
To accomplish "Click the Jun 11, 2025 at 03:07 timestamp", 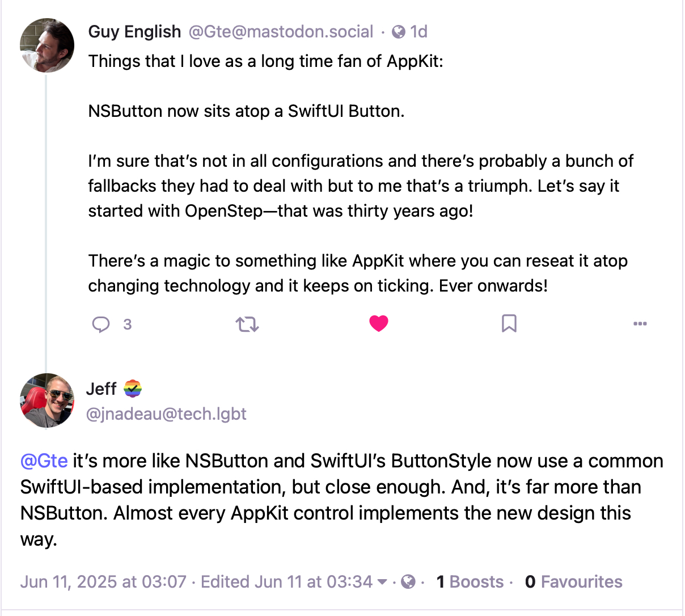I will pyautogui.click(x=103, y=582).
